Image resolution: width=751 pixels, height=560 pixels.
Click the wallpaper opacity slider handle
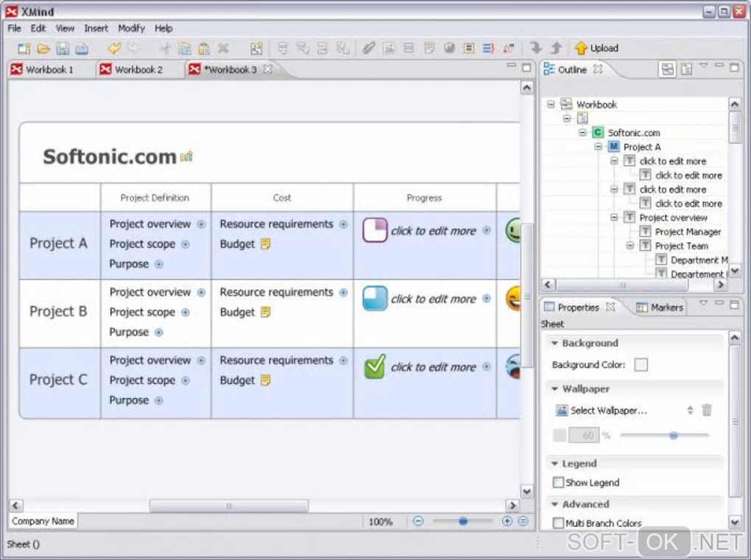[x=674, y=435]
